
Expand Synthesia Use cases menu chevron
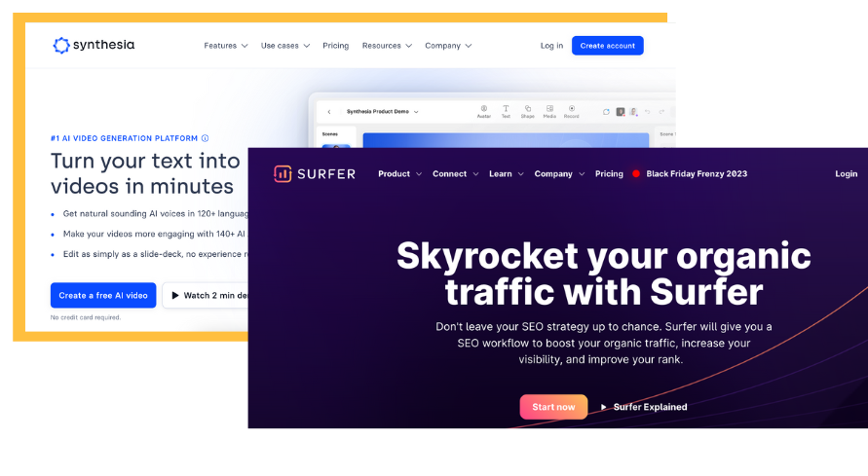[x=306, y=46]
